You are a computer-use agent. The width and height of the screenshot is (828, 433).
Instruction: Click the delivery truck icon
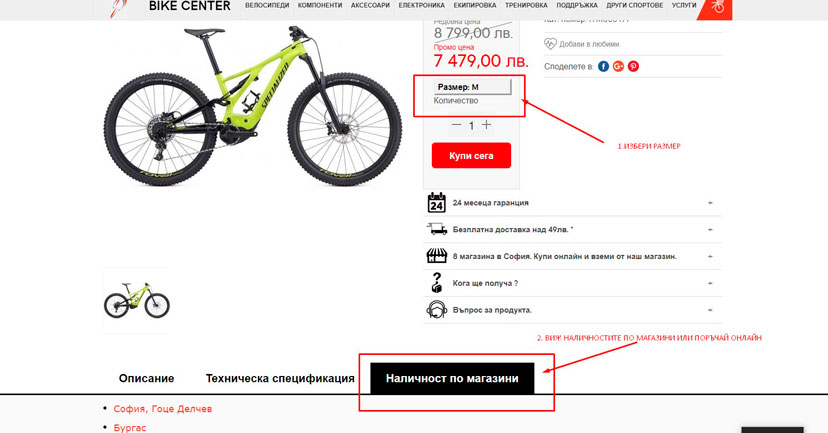click(x=437, y=229)
